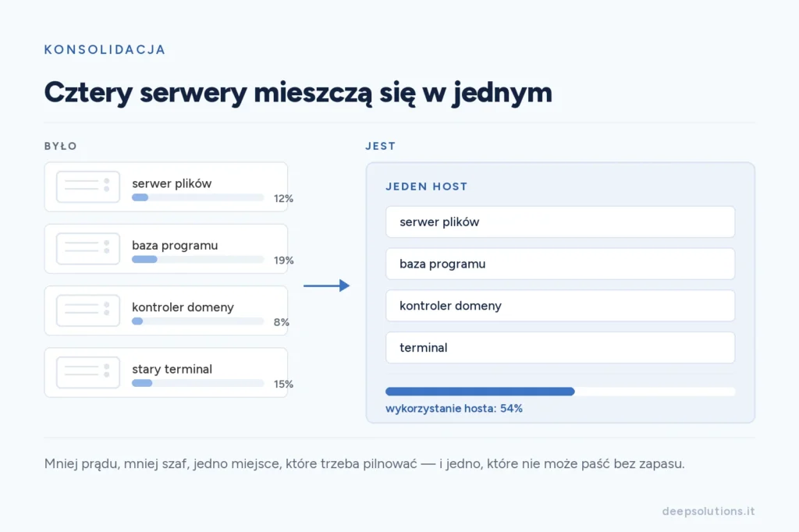Click the 15% value

pos(283,385)
